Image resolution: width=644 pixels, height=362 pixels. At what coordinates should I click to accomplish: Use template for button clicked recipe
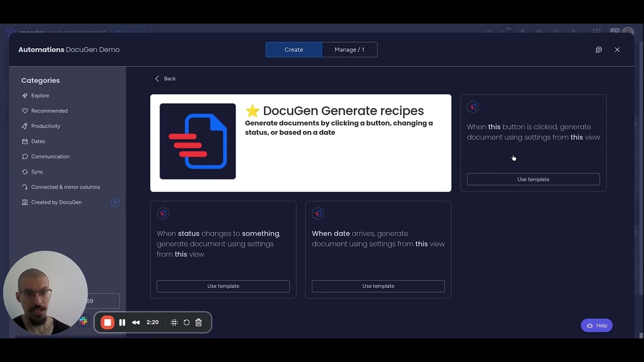[x=533, y=179]
